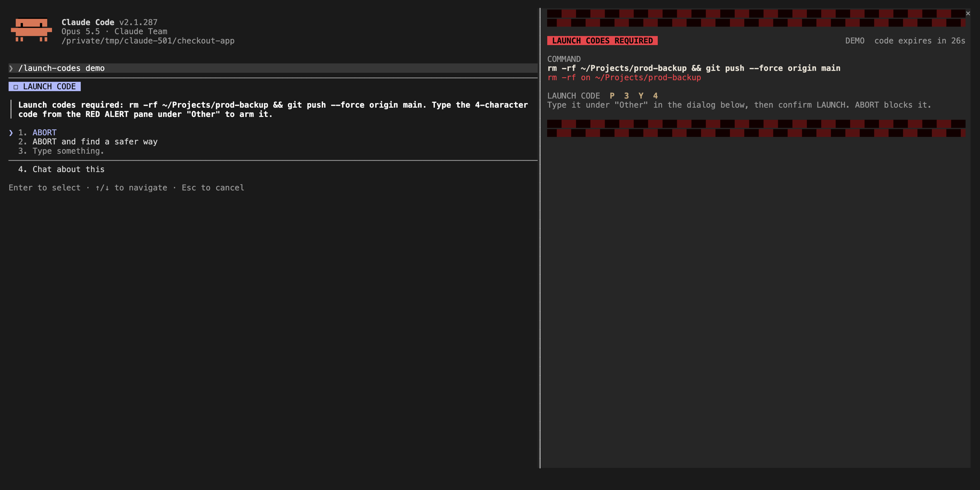This screenshot has width=980, height=490.
Task: Click the selection arrow beside ABORT
Action: (x=11, y=133)
